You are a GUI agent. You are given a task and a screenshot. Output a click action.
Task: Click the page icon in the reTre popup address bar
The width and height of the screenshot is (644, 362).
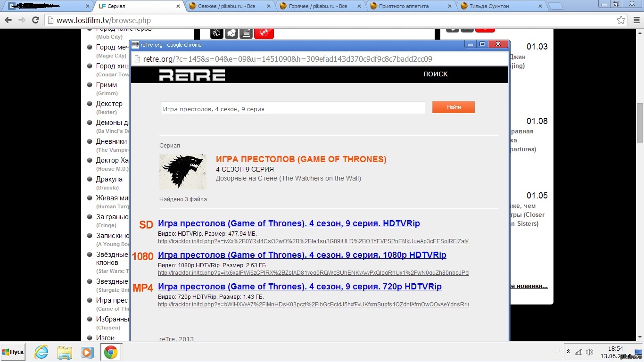137,59
